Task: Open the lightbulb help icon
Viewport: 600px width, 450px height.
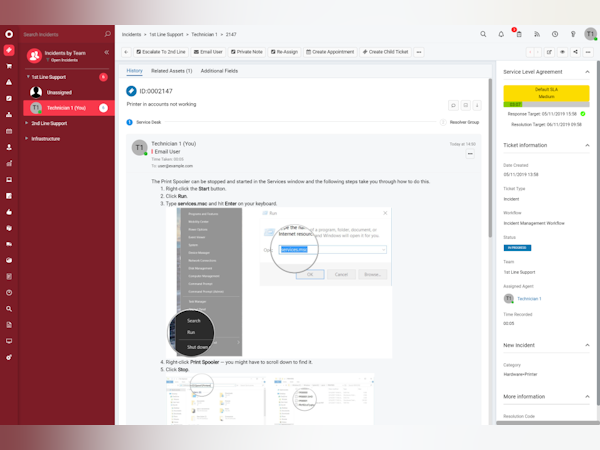Action: 573,34
